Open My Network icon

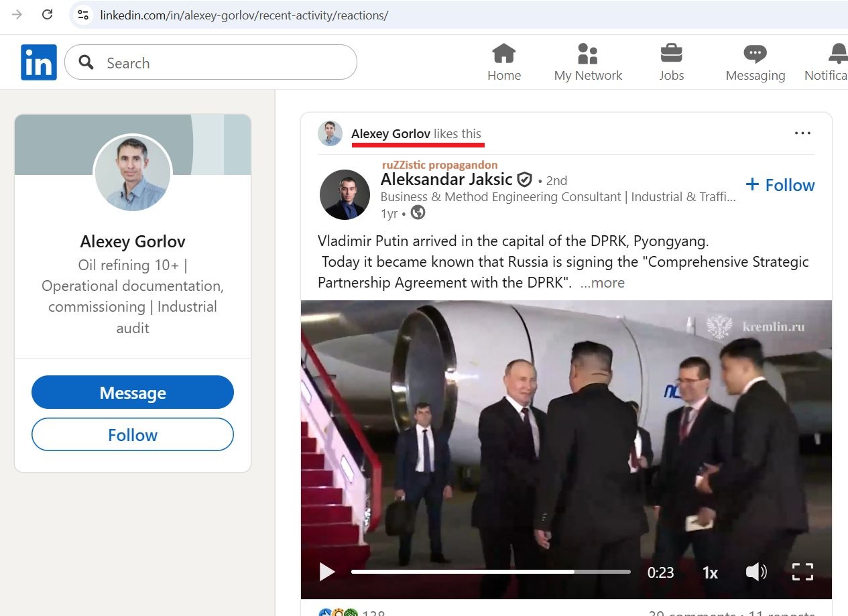pyautogui.click(x=587, y=54)
